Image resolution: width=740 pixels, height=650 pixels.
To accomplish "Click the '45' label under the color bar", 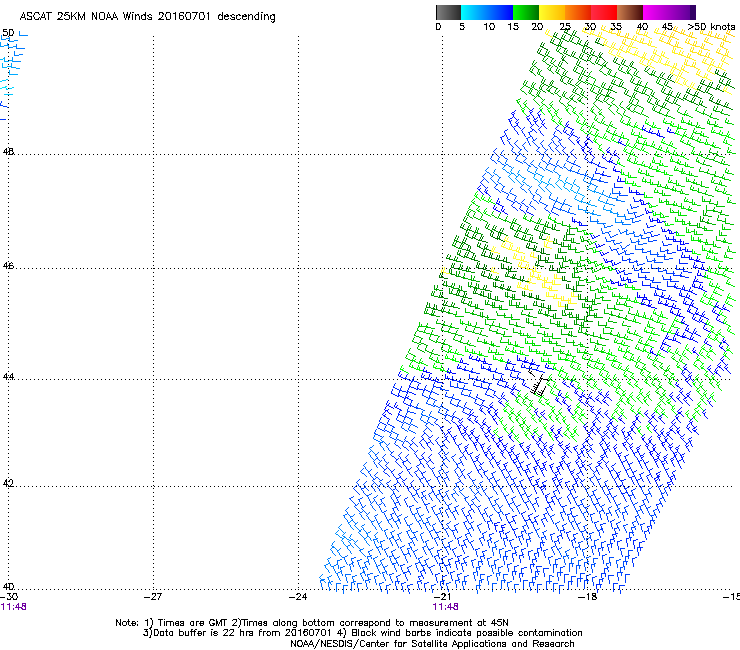I will tap(667, 27).
